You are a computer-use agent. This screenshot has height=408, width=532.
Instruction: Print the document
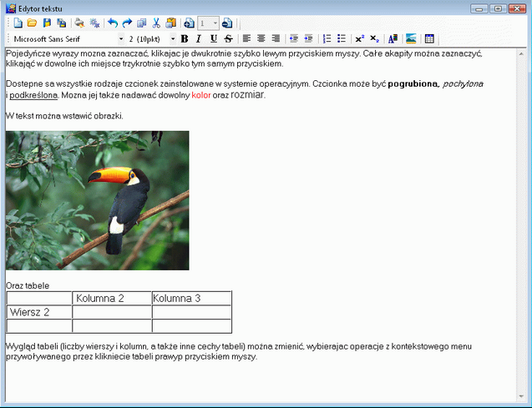79,23
